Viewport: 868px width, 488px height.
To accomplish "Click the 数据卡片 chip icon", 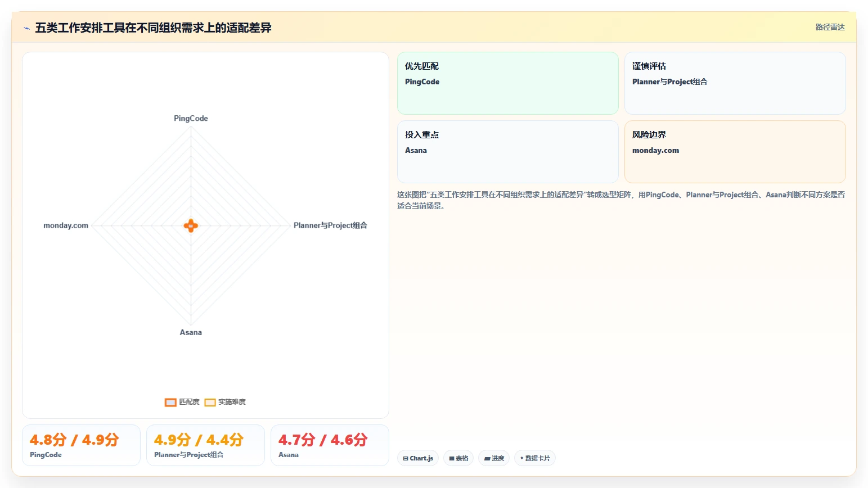I will (522, 458).
